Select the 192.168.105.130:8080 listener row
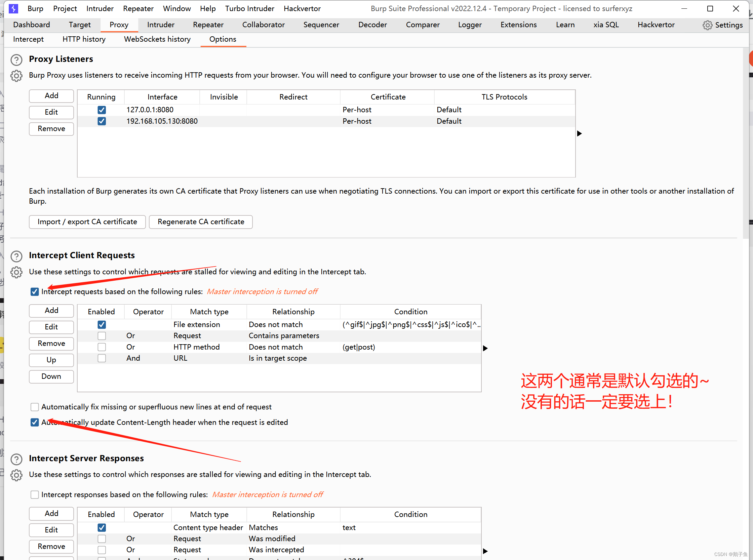The image size is (753, 560). click(162, 121)
